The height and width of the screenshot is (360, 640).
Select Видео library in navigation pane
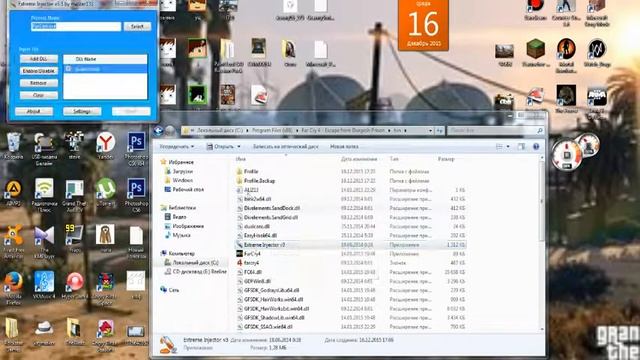tap(179, 217)
